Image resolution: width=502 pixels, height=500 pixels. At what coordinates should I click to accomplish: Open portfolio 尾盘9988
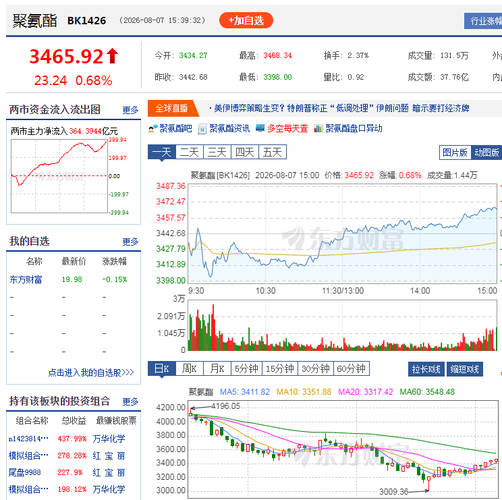[25, 472]
